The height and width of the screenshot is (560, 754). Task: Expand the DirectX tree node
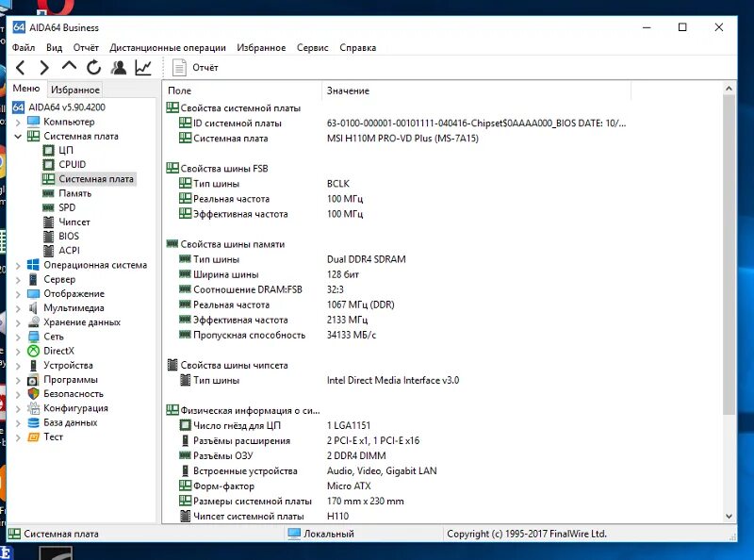(x=18, y=352)
